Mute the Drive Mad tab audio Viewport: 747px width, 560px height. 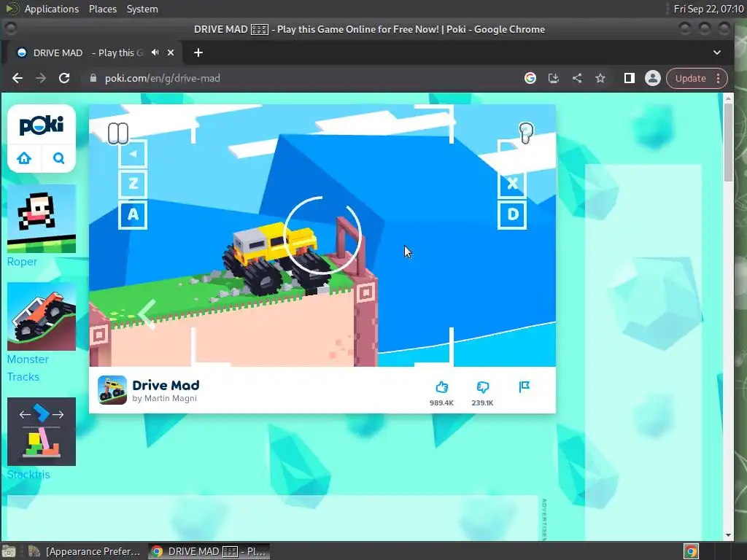tap(155, 52)
